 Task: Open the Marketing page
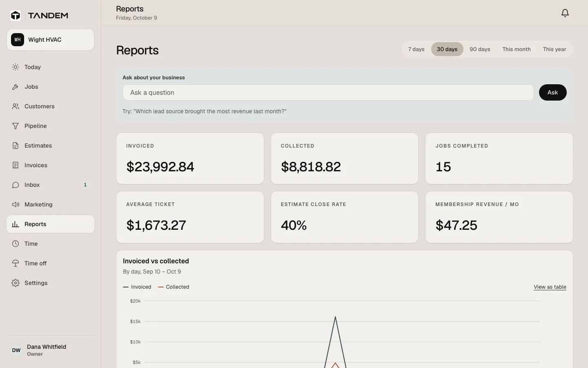tap(51, 204)
